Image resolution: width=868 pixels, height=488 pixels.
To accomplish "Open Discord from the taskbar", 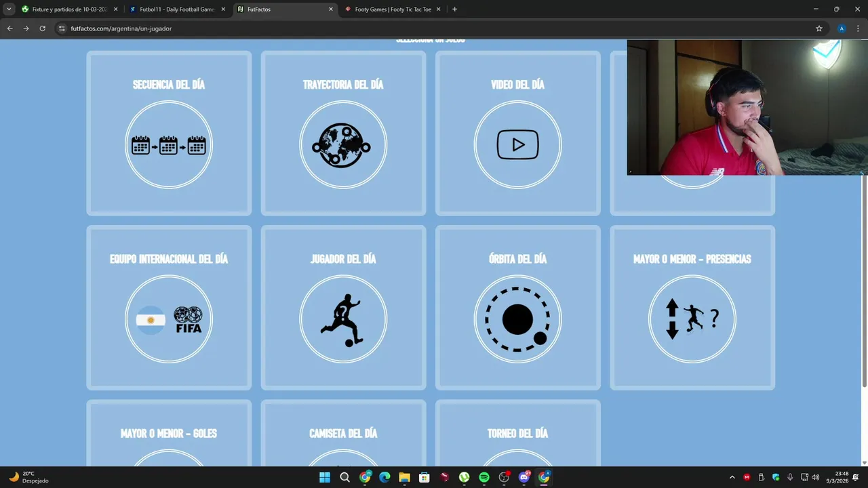I will (524, 477).
